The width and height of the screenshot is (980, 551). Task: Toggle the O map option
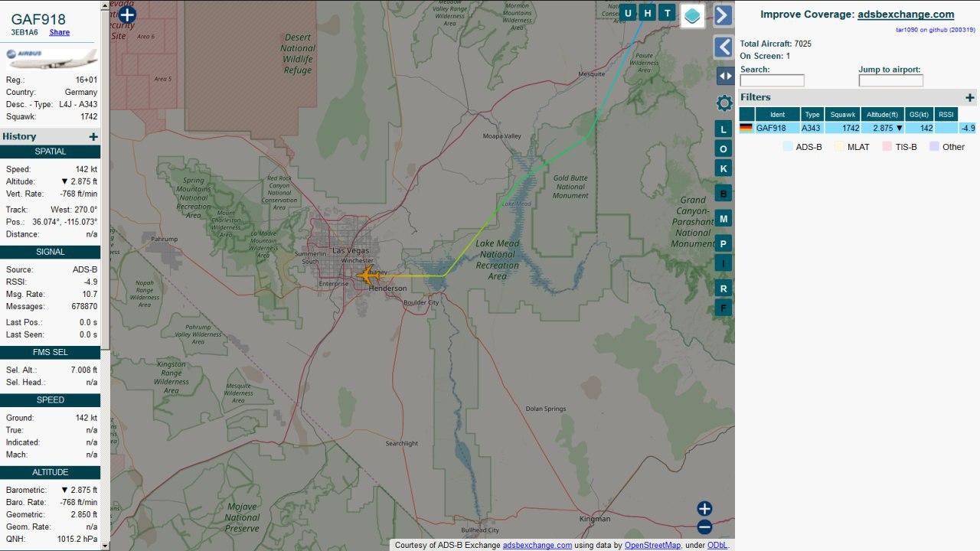click(x=724, y=148)
